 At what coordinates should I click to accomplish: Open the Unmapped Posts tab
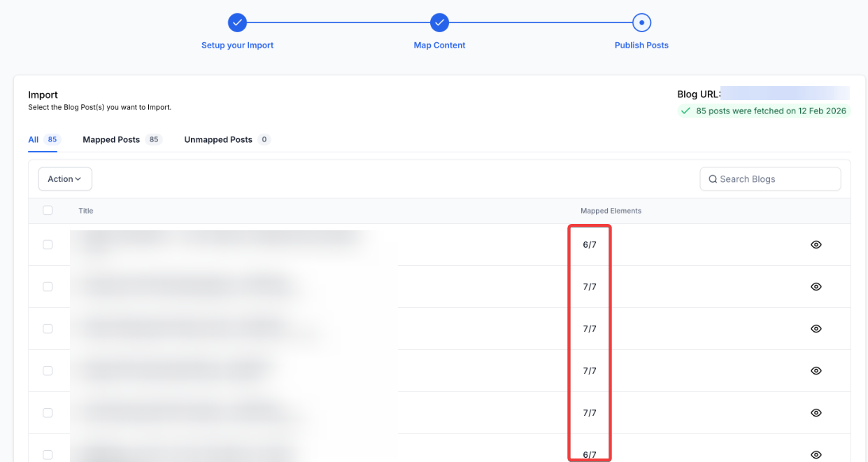click(x=218, y=140)
